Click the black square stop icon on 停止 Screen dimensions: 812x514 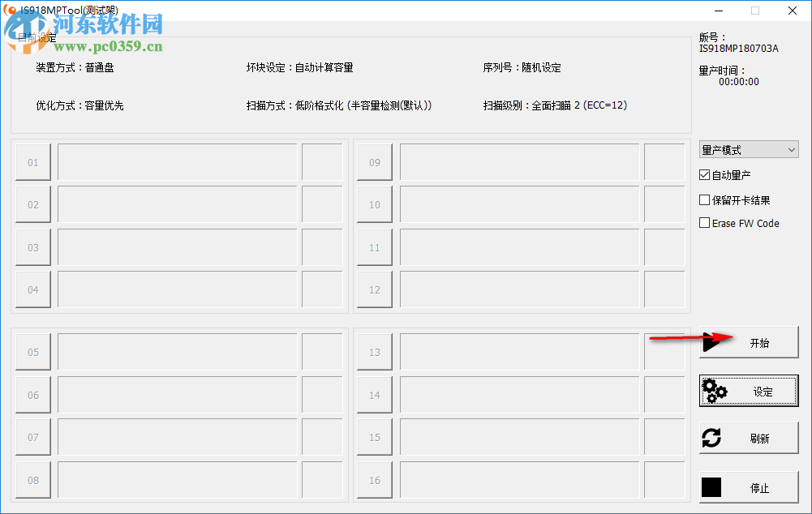pyautogui.click(x=711, y=486)
